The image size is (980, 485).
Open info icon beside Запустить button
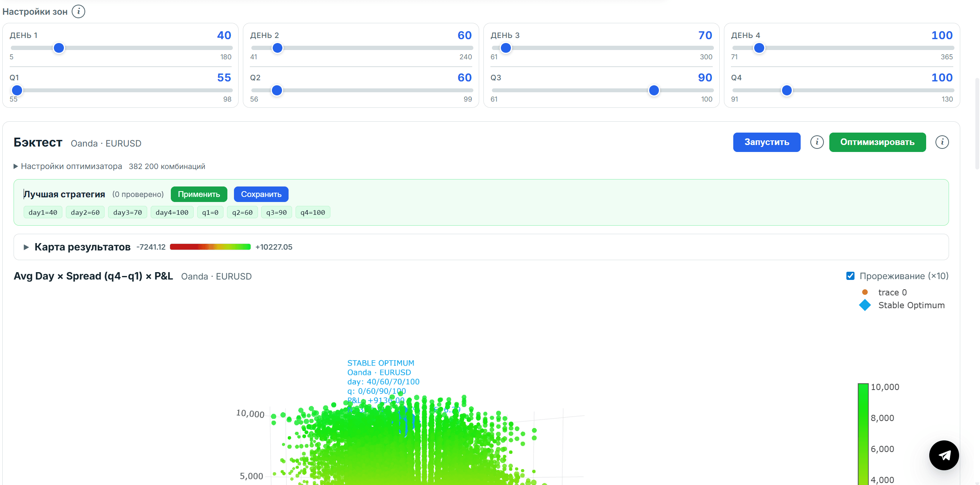pos(817,142)
